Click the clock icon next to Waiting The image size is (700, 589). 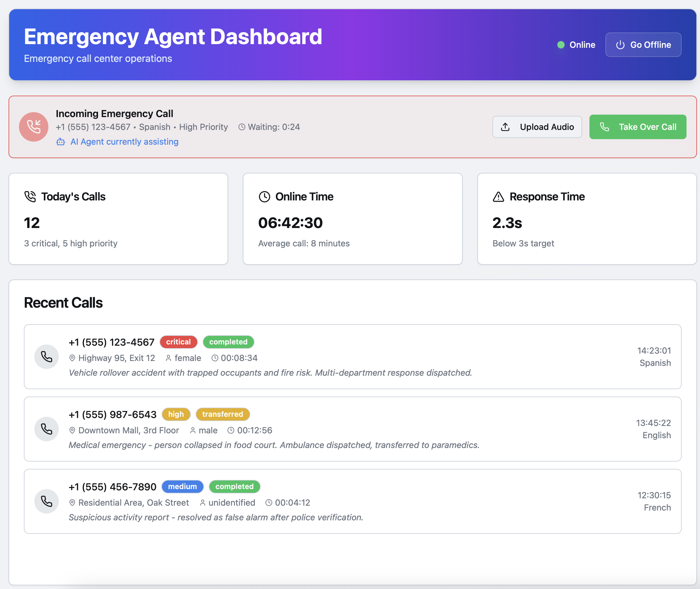pos(242,127)
